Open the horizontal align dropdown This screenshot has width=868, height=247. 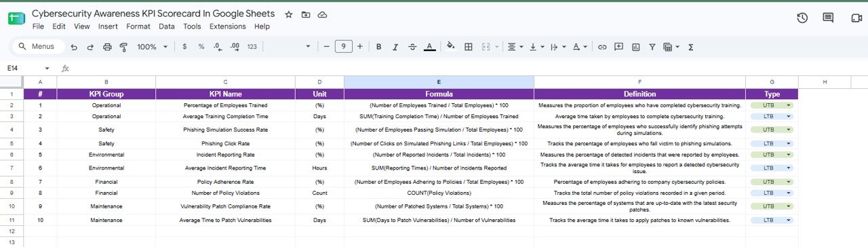[516, 47]
